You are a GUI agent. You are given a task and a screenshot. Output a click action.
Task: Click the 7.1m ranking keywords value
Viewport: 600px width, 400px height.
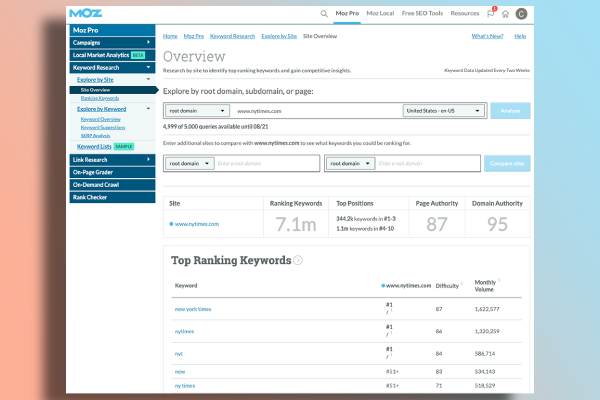pyautogui.click(x=296, y=224)
